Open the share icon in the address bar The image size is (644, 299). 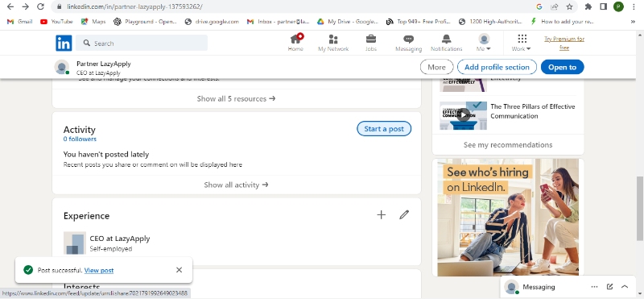click(x=555, y=6)
